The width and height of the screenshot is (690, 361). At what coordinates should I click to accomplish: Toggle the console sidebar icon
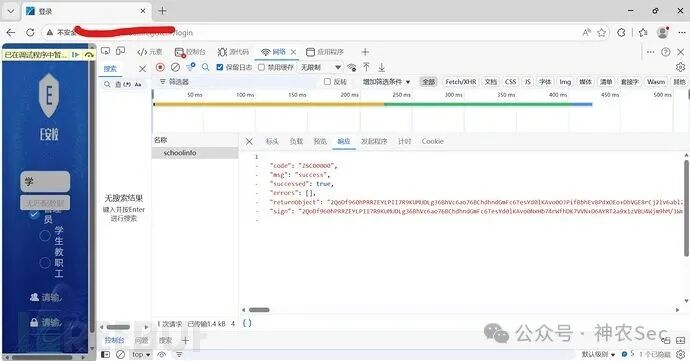click(106, 354)
